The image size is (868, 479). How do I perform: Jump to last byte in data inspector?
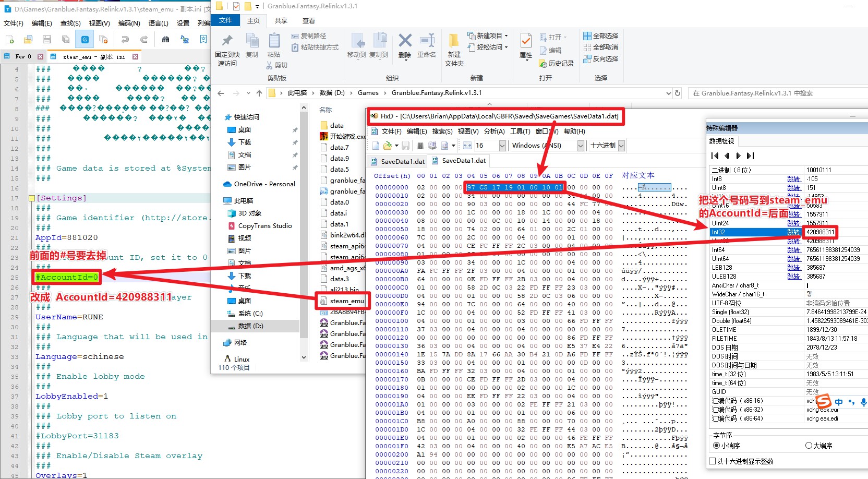750,155
